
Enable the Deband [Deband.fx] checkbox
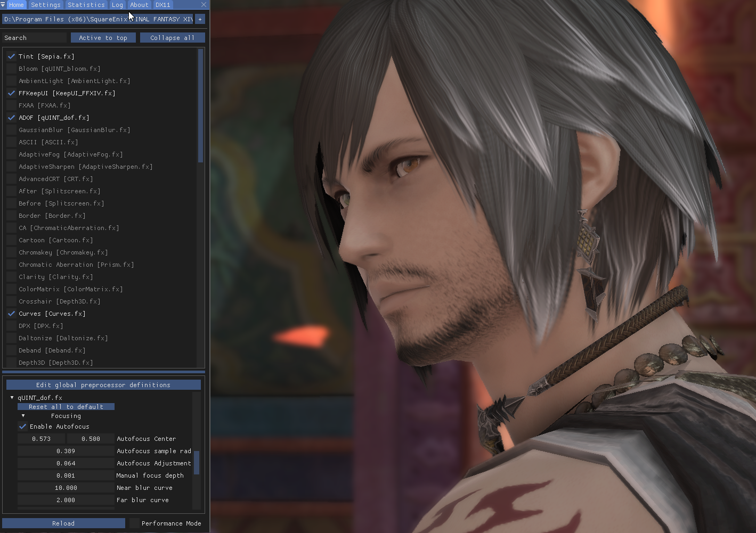click(x=11, y=350)
